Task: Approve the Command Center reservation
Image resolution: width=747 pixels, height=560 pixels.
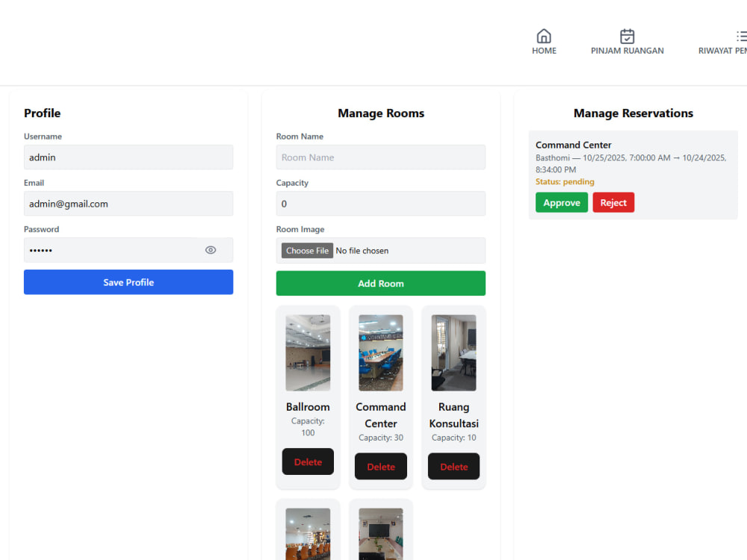Action: click(562, 202)
